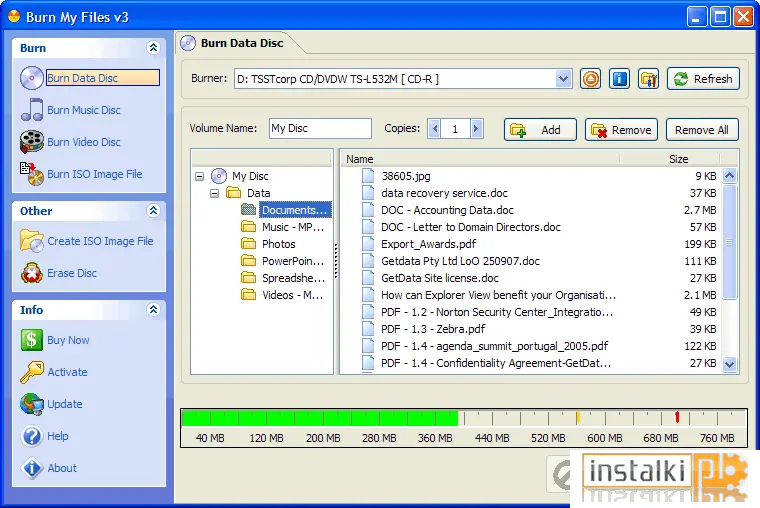
Task: Collapse the Info sidebar section
Action: 153,309
